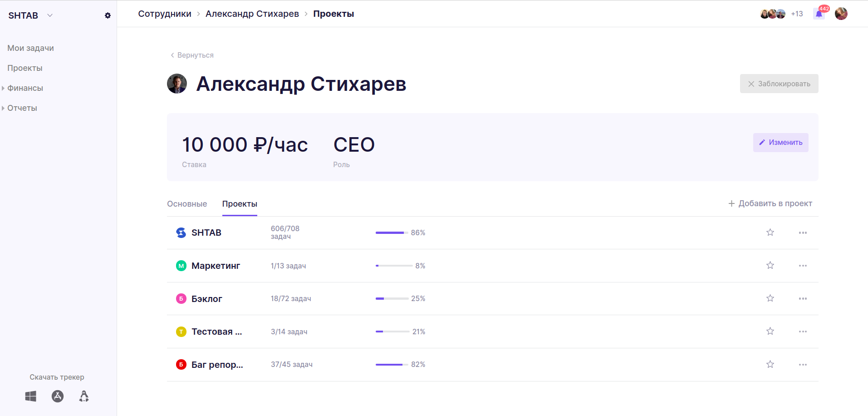Click the Изменить button

click(x=780, y=143)
